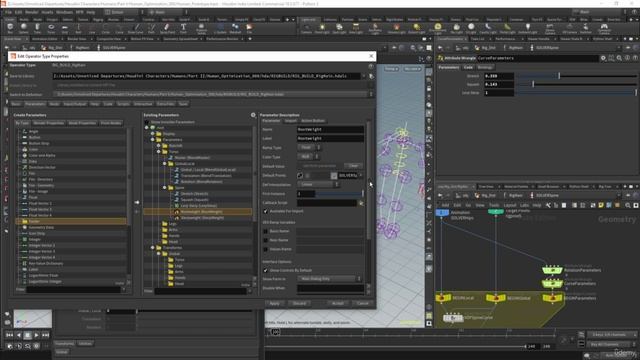Select the Sphere shelf tool
The image size is (640, 360).
24,29
